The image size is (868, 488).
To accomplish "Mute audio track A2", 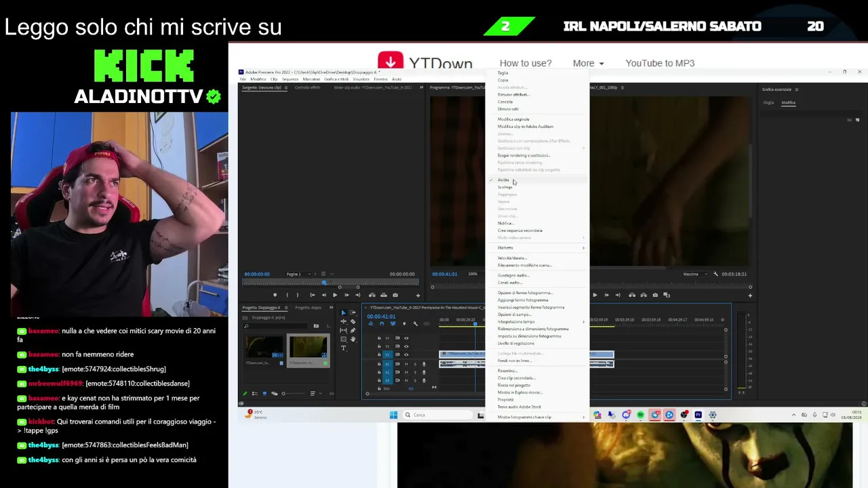I will pyautogui.click(x=406, y=372).
